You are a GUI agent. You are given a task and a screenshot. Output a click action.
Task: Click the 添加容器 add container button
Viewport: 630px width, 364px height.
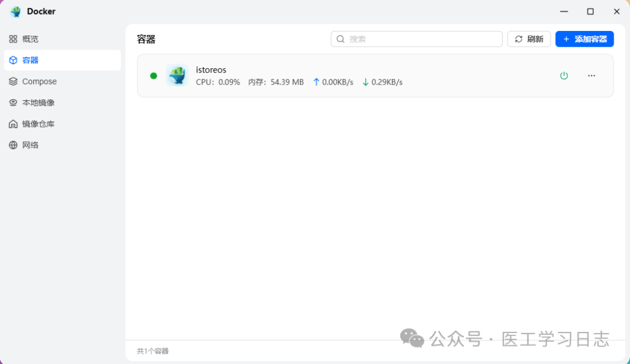click(584, 38)
